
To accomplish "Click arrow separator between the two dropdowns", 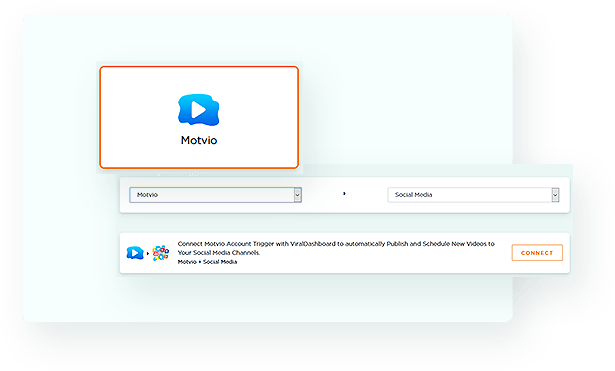I will [344, 193].
